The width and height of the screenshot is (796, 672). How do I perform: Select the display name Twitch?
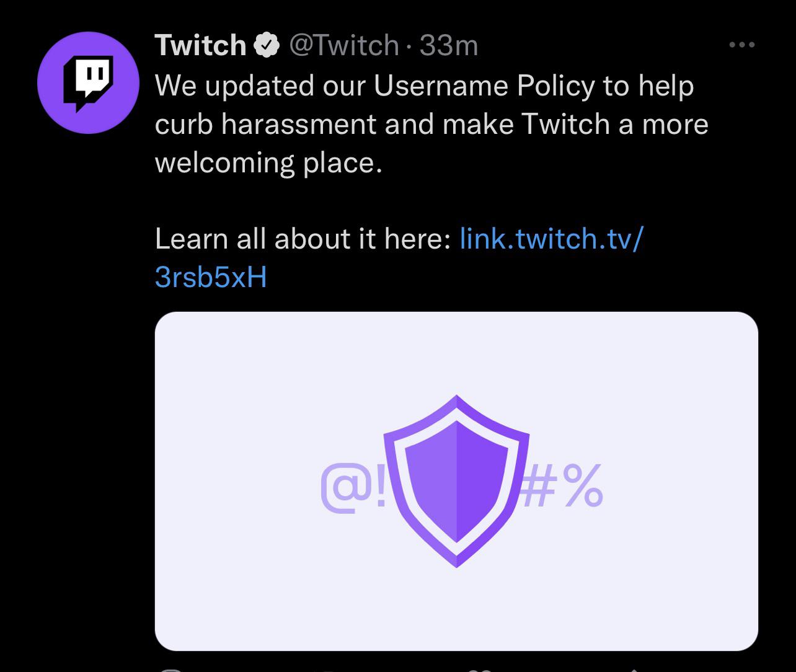click(200, 43)
